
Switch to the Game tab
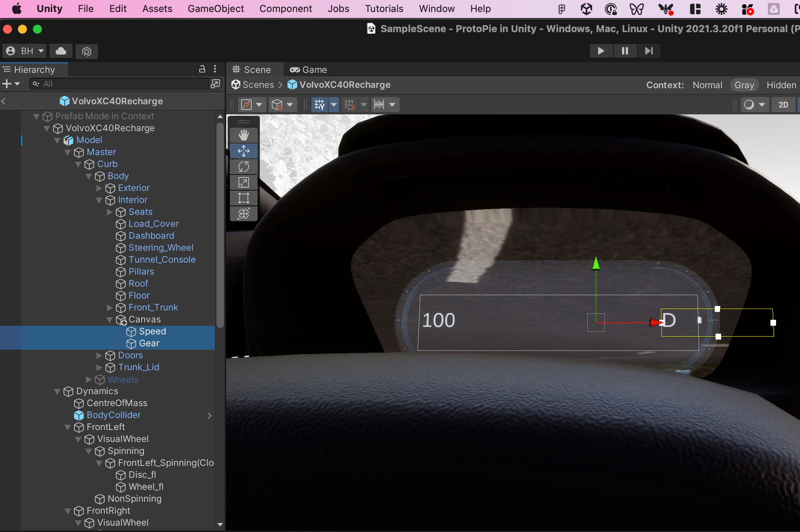308,70
